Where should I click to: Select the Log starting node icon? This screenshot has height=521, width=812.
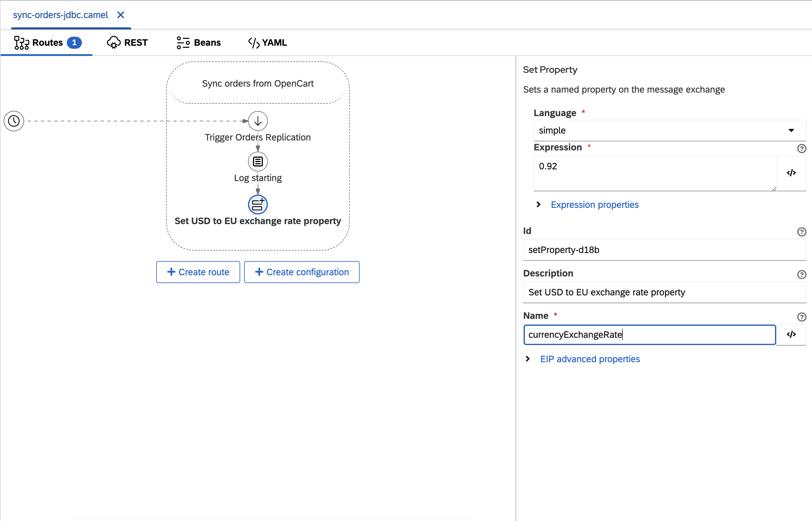258,161
